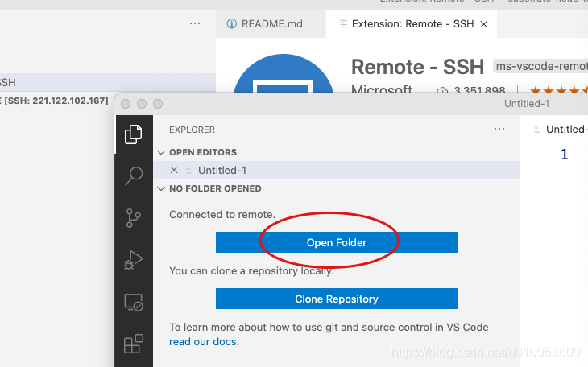
Task: Select Untitled-1 row in Open Editors
Action: [x=337, y=170]
